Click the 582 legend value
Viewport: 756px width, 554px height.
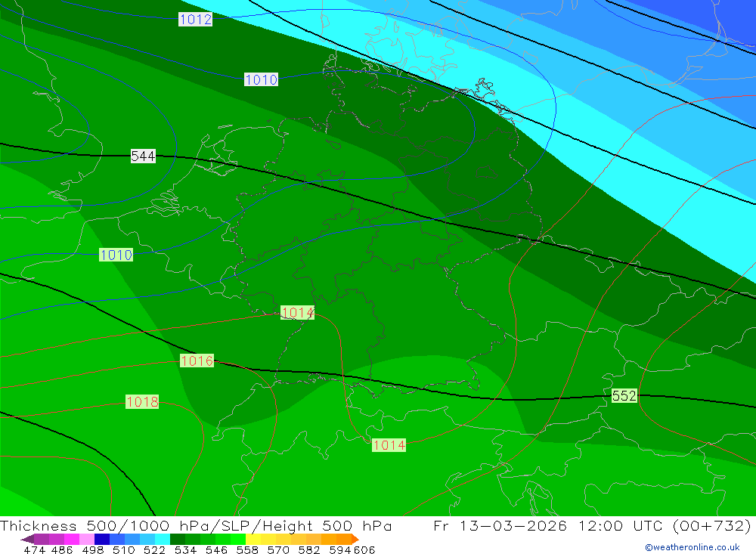click(309, 549)
